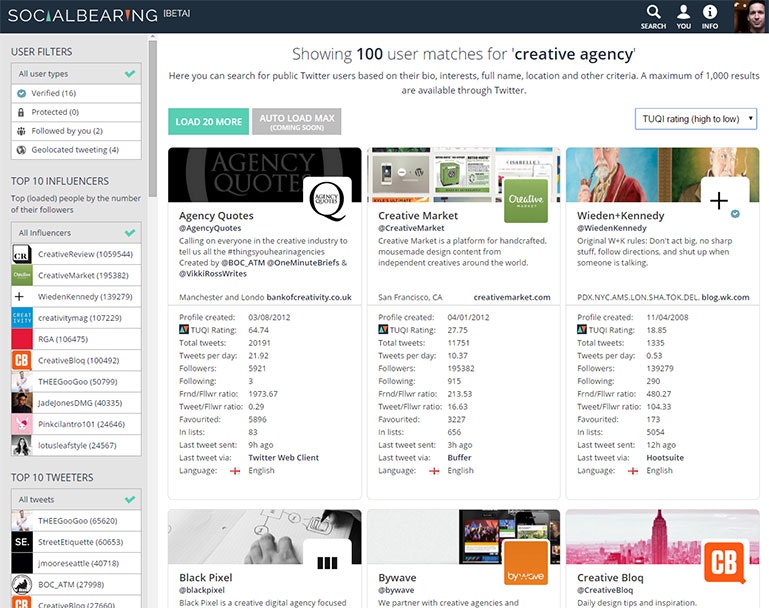Open the @AgencyQuotes handle link
The height and width of the screenshot is (608, 769).
click(x=210, y=228)
